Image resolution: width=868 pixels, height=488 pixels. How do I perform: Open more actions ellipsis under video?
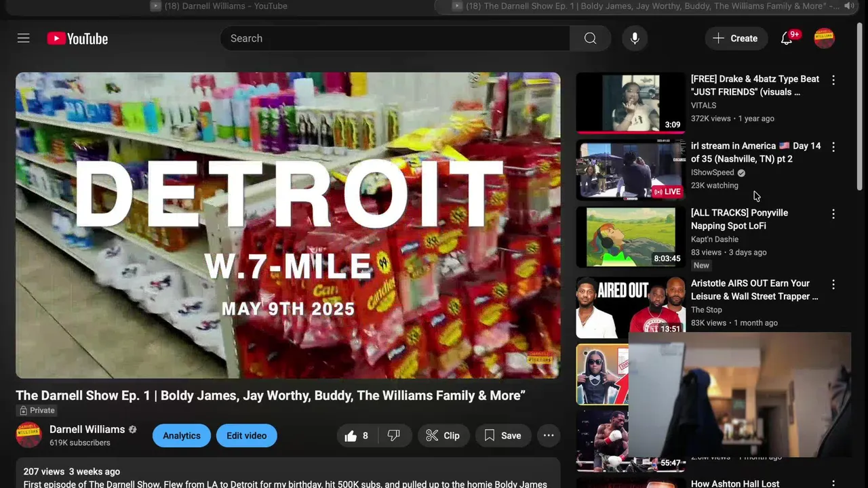tap(549, 436)
